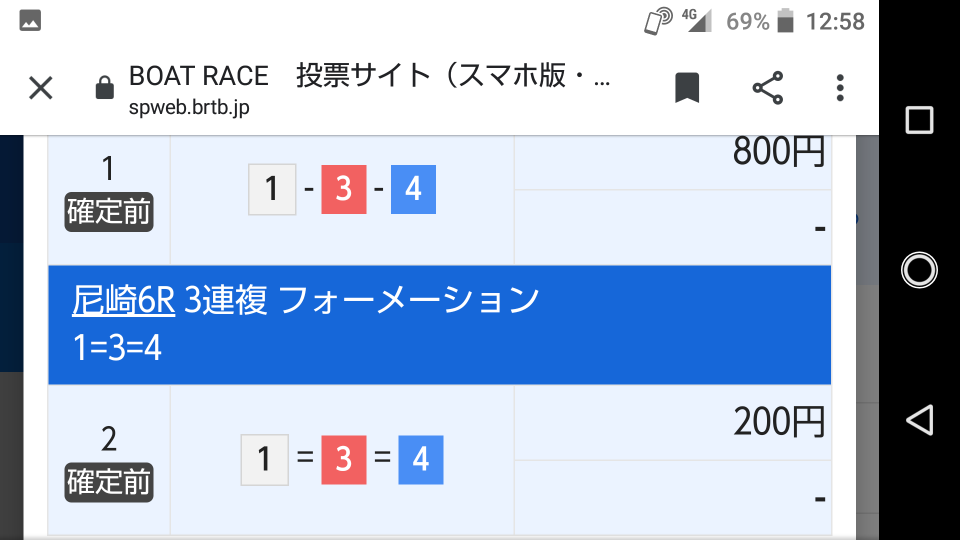The height and width of the screenshot is (540, 960).
Task: Tap the Android recent apps square button
Action: 919,119
